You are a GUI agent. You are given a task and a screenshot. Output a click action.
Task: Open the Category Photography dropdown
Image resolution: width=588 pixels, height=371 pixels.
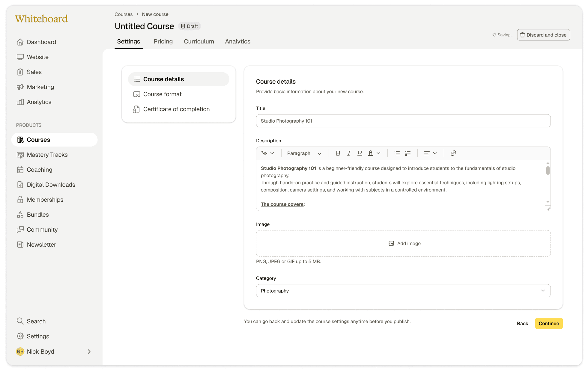403,291
